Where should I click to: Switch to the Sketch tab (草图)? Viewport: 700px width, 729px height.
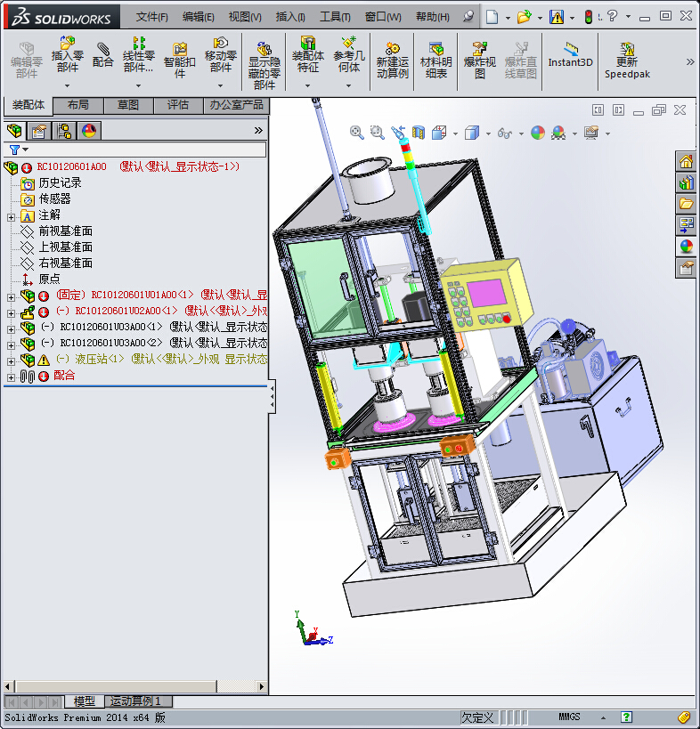click(x=128, y=105)
